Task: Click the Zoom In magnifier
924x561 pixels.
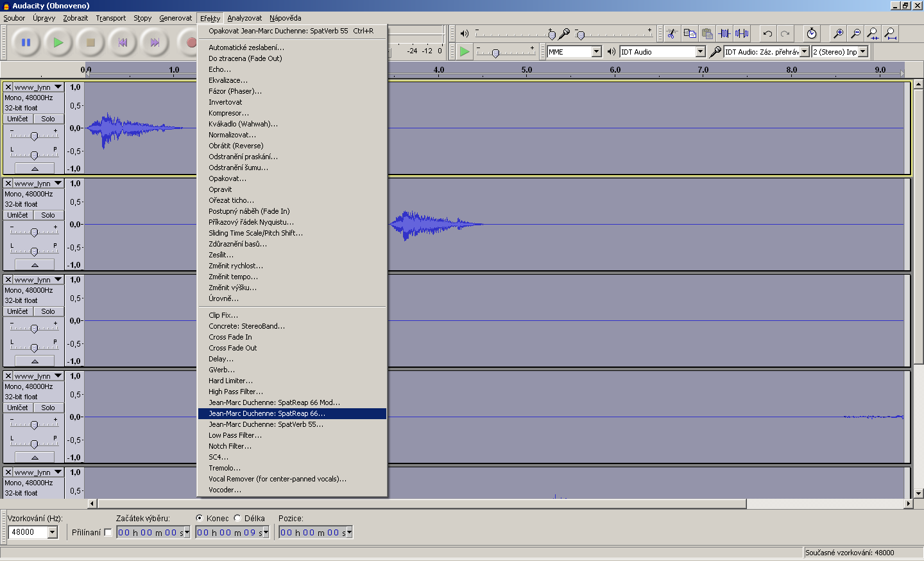Action: [838, 33]
